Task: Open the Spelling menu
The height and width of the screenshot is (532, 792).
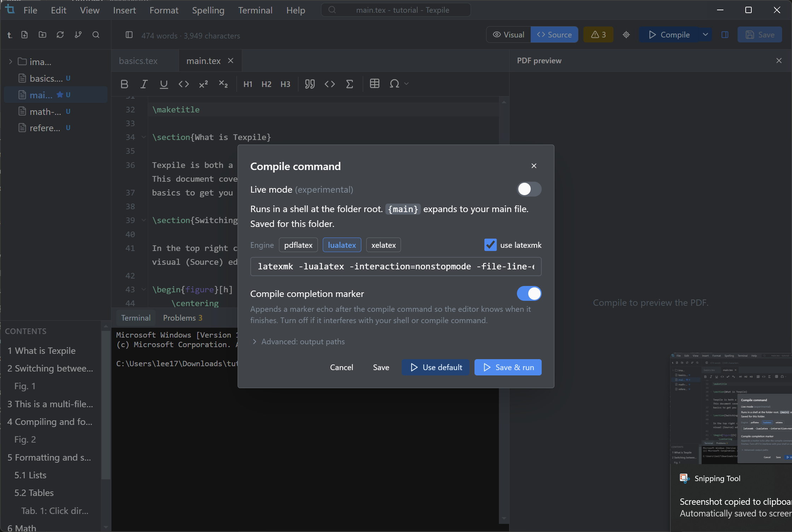Action: (x=208, y=10)
